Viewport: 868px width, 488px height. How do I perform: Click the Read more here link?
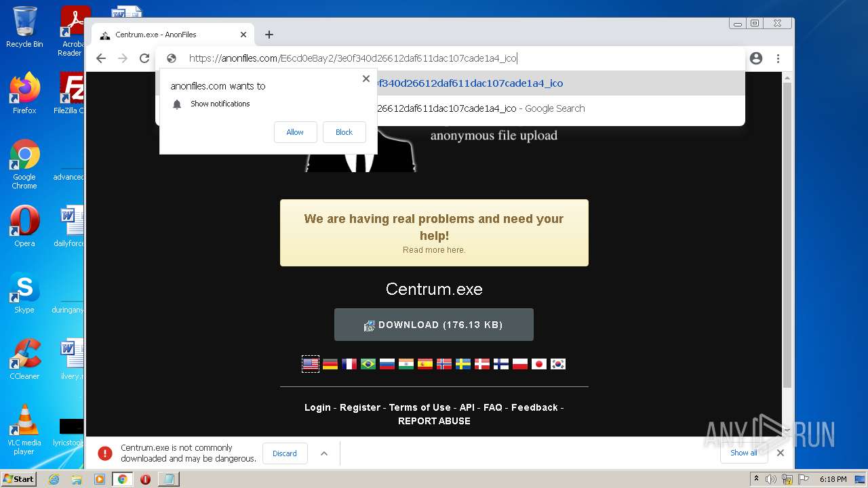point(434,250)
